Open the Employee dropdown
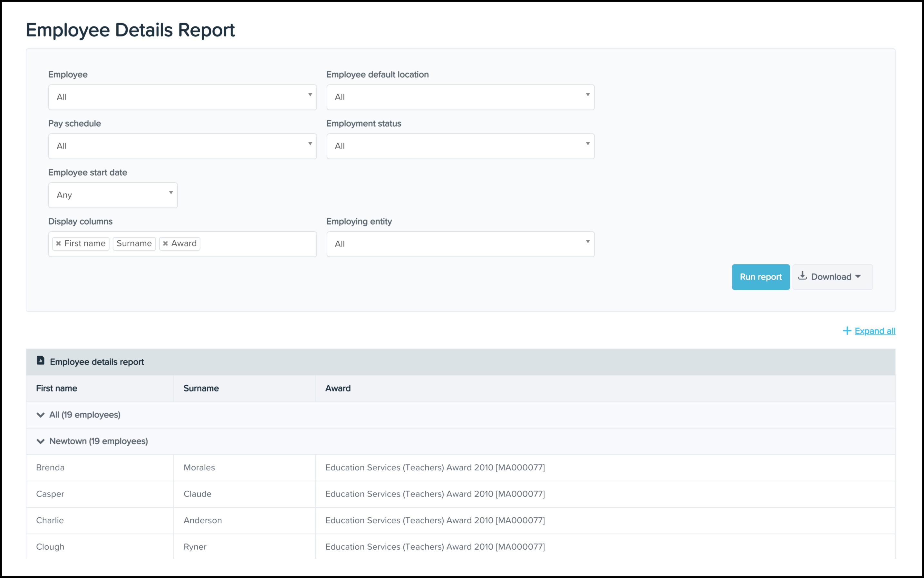This screenshot has height=578, width=924. point(182,97)
